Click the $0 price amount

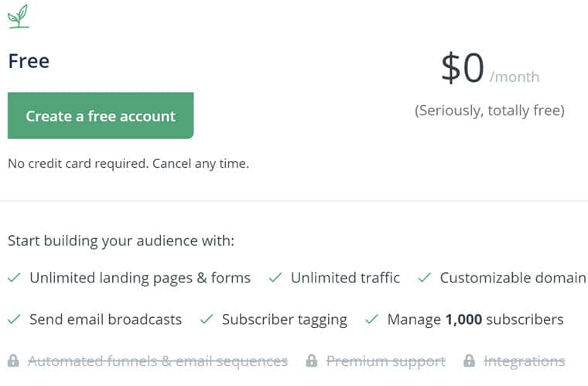(x=463, y=68)
